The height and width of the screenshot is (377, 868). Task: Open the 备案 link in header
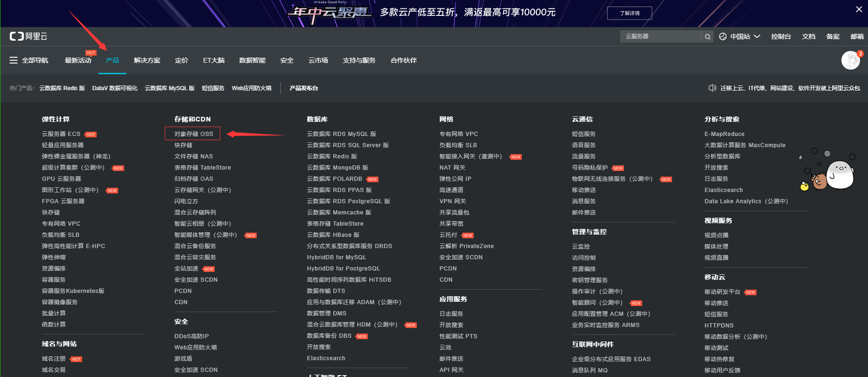coord(833,36)
